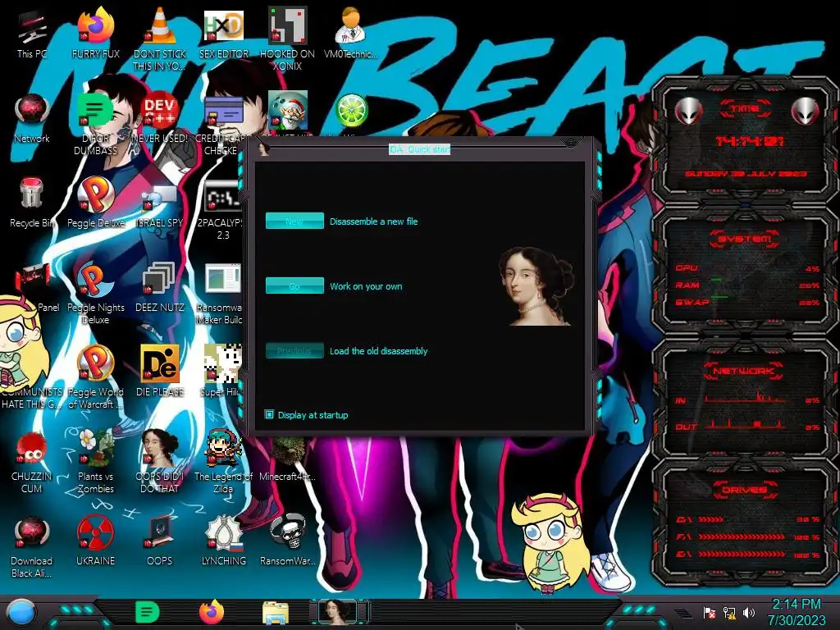Select the DEEZ NUTZ stacked windows icon
This screenshot has height=630, width=840.
click(x=160, y=288)
